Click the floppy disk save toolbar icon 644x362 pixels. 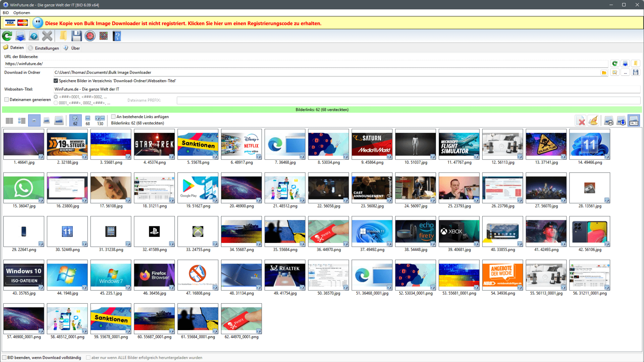(76, 36)
